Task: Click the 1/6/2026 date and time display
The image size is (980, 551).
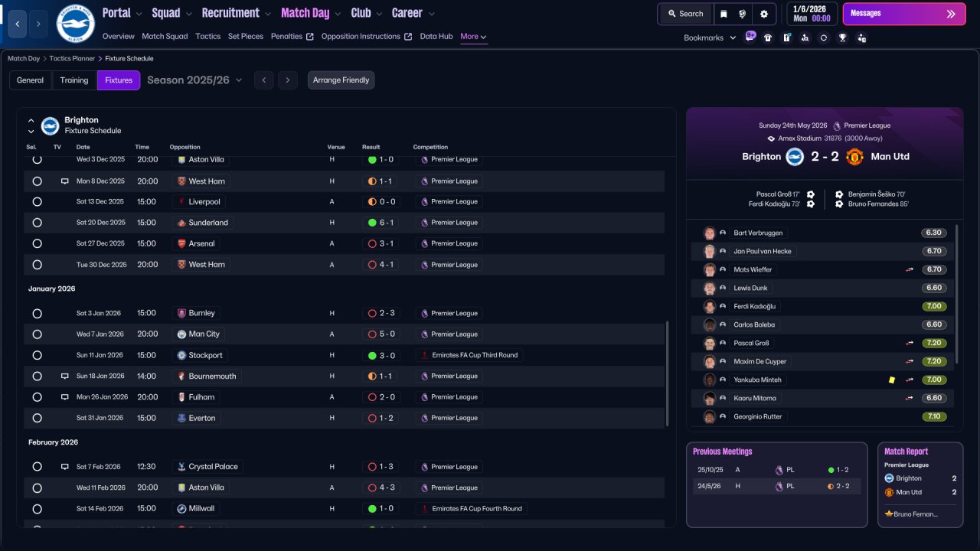Action: [812, 14]
